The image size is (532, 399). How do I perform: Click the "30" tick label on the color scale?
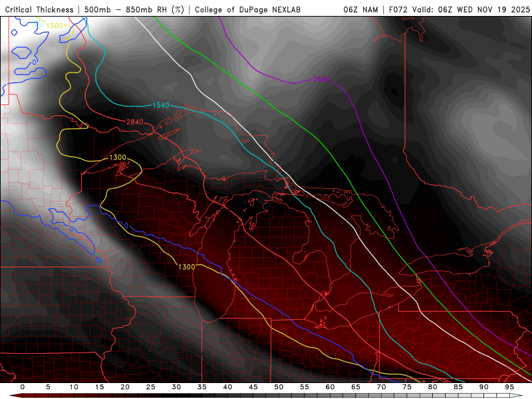176,387
